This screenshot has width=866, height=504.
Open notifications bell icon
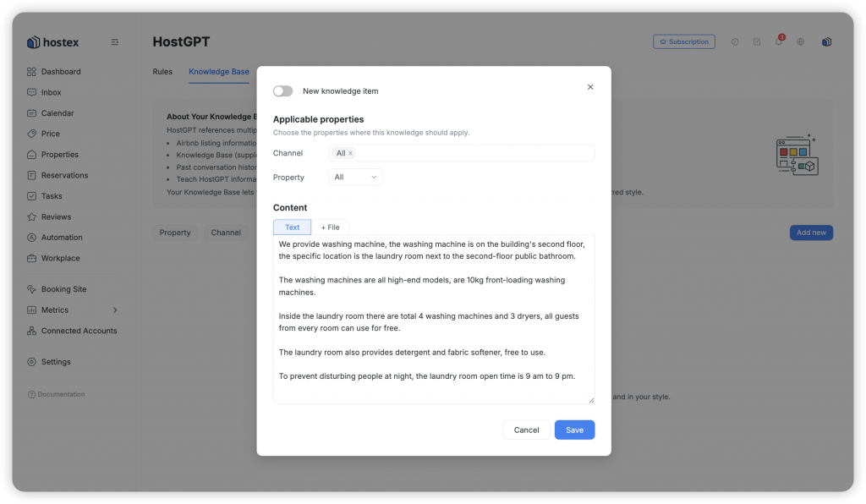tap(779, 42)
